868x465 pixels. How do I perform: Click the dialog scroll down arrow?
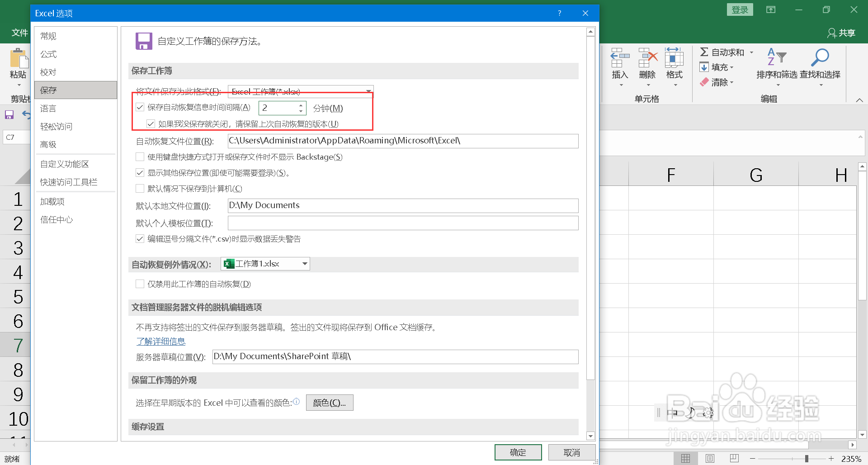590,436
